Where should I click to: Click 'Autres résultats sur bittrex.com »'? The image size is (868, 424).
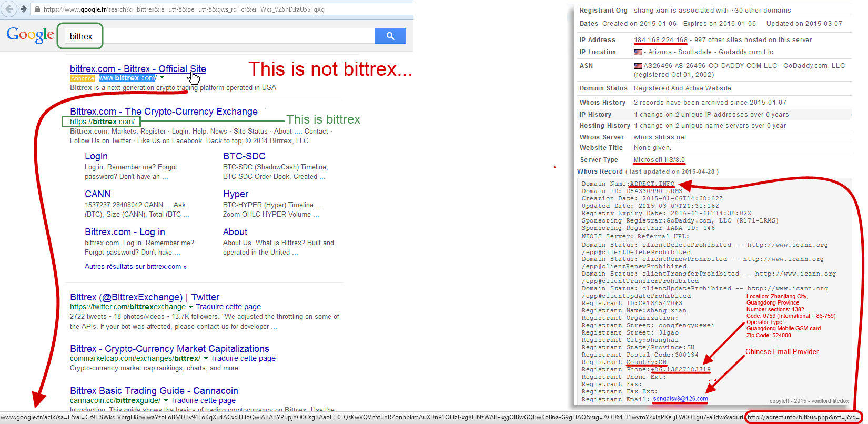[136, 267]
